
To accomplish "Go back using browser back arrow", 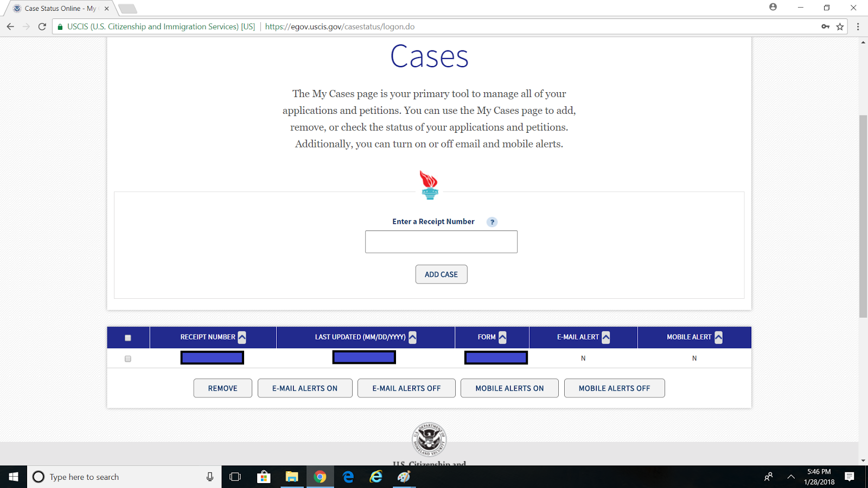I will (10, 27).
